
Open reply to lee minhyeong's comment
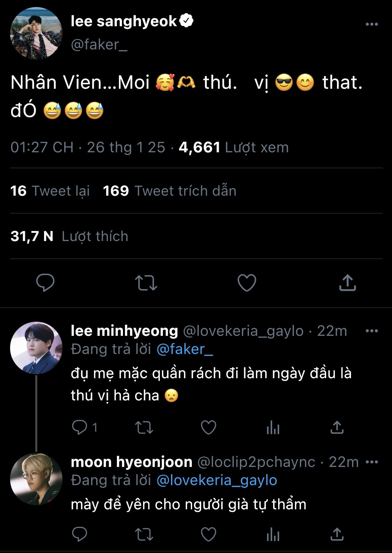[x=80, y=427]
